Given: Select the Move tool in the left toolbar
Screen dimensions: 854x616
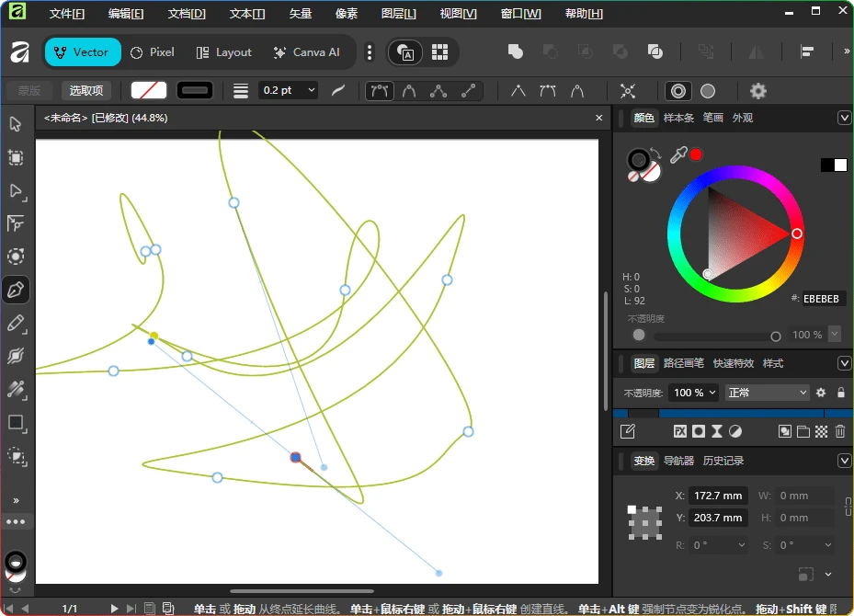Looking at the screenshot, I should click(15, 123).
